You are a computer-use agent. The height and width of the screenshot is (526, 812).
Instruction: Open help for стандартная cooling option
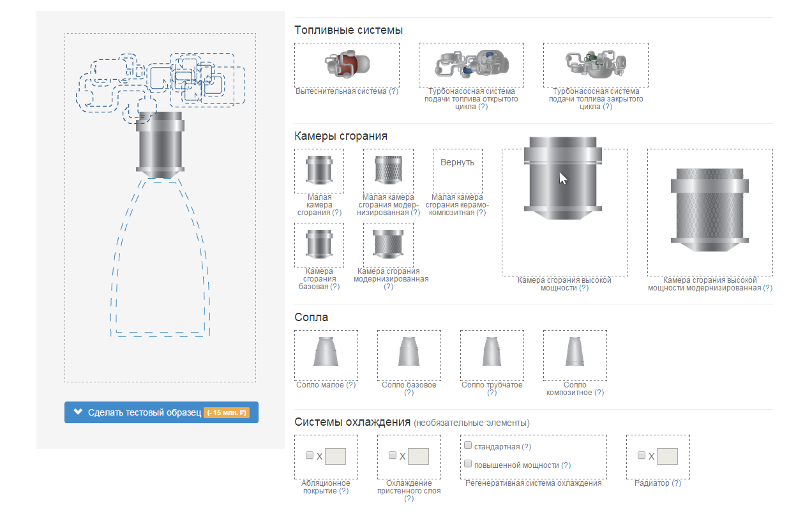[527, 447]
